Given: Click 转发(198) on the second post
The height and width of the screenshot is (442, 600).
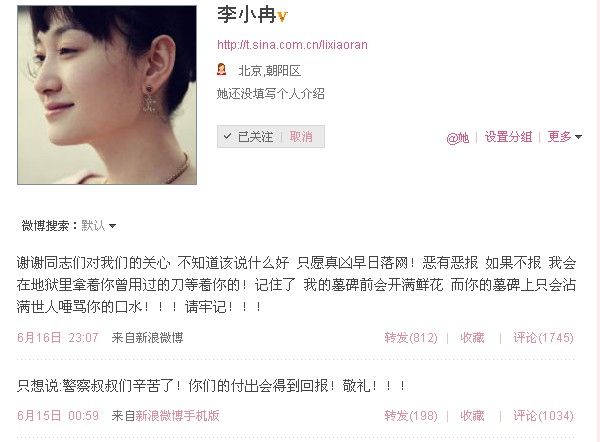Looking at the screenshot, I should tap(411, 416).
